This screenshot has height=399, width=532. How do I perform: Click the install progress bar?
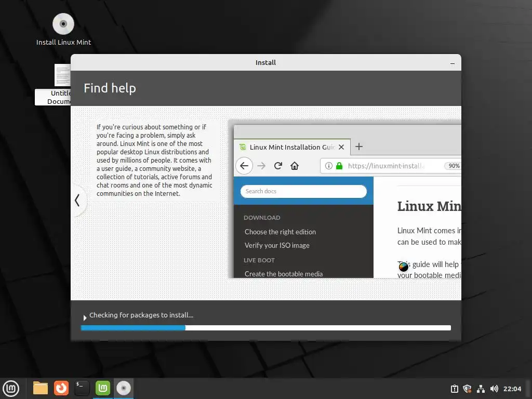tap(265, 328)
